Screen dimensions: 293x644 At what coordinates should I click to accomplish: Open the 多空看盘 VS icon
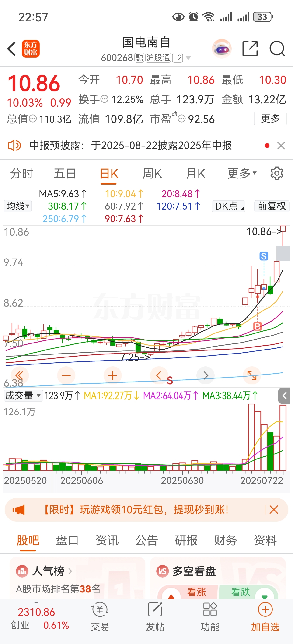coord(163,571)
